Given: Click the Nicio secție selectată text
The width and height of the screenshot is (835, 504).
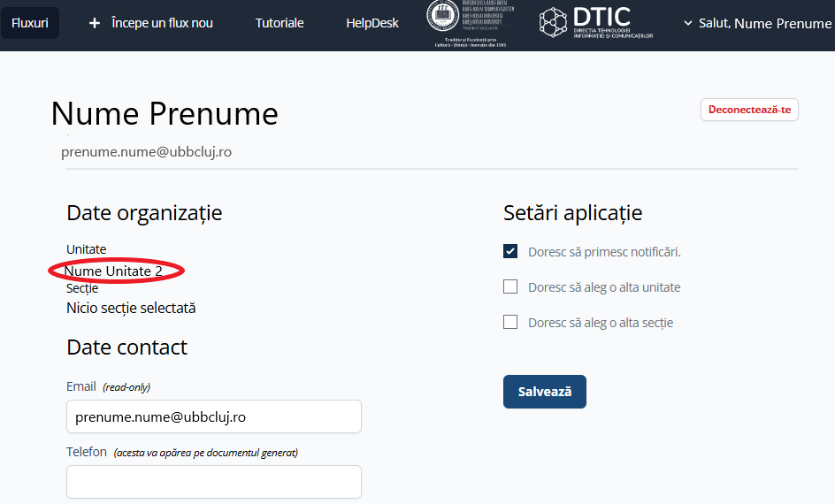Looking at the screenshot, I should point(131,309).
